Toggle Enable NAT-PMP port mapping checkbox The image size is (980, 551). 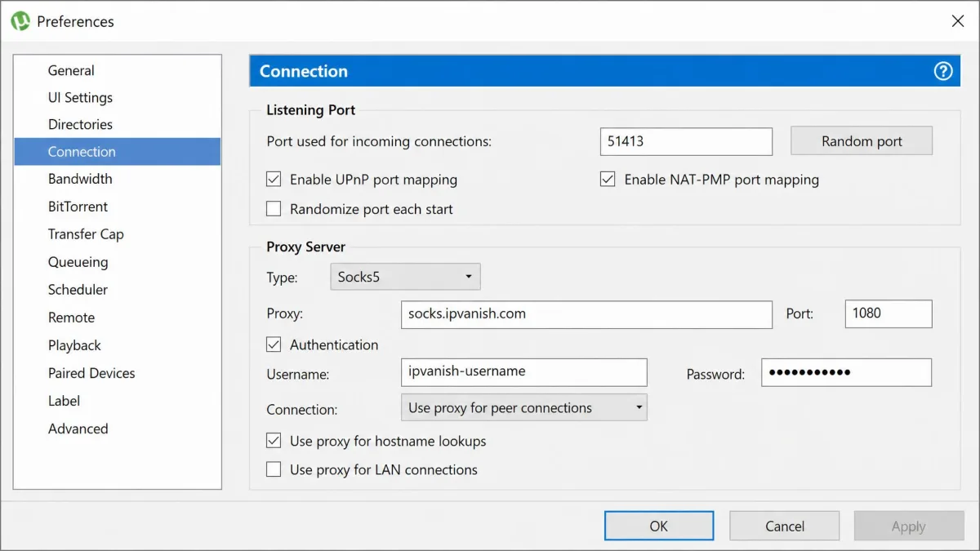[x=608, y=179]
